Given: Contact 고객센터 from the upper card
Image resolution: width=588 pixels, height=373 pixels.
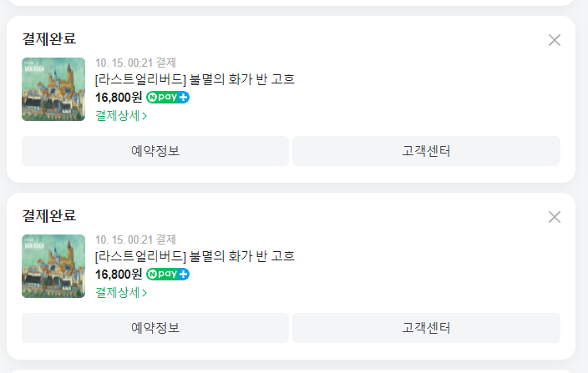Looking at the screenshot, I should pyautogui.click(x=426, y=151).
